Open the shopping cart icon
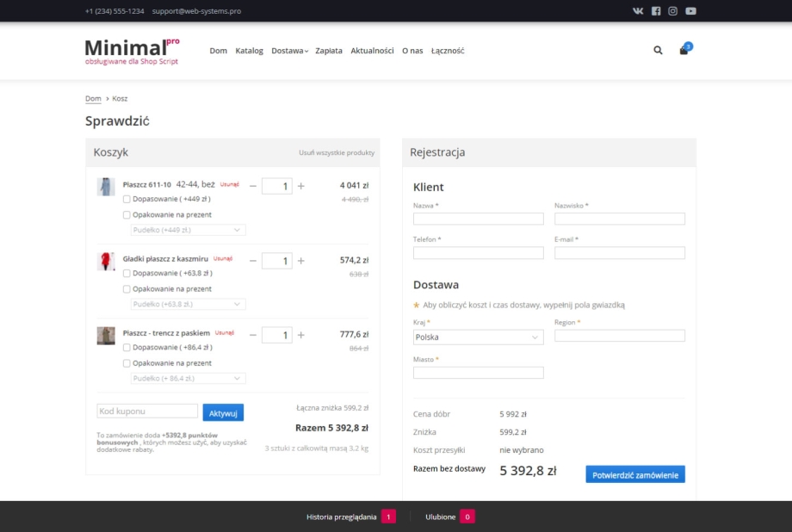792x532 pixels. click(x=684, y=51)
